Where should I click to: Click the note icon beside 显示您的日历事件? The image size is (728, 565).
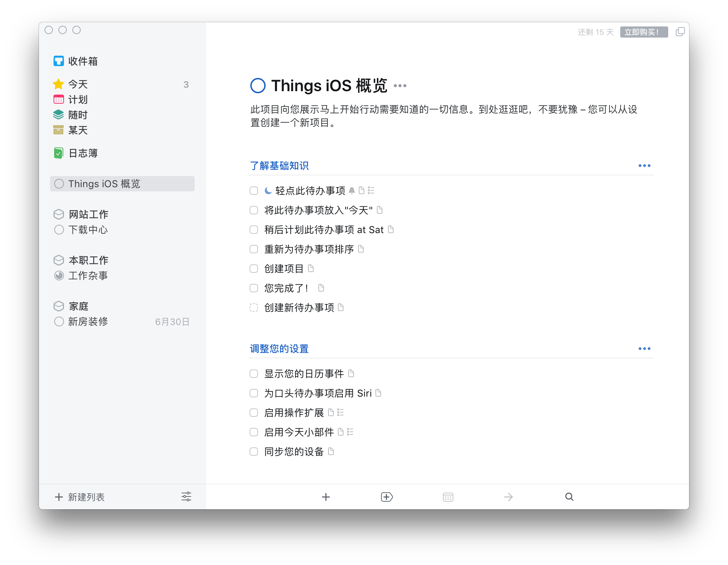[x=351, y=373]
